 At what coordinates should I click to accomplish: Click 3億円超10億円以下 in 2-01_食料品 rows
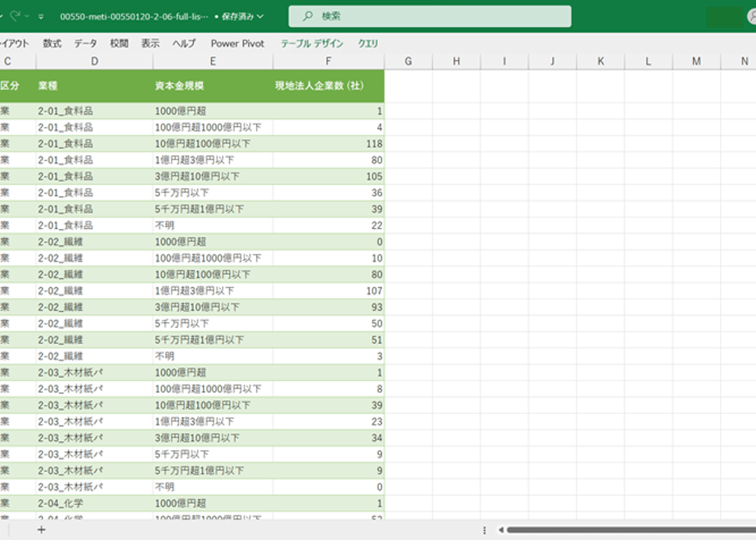click(213, 177)
